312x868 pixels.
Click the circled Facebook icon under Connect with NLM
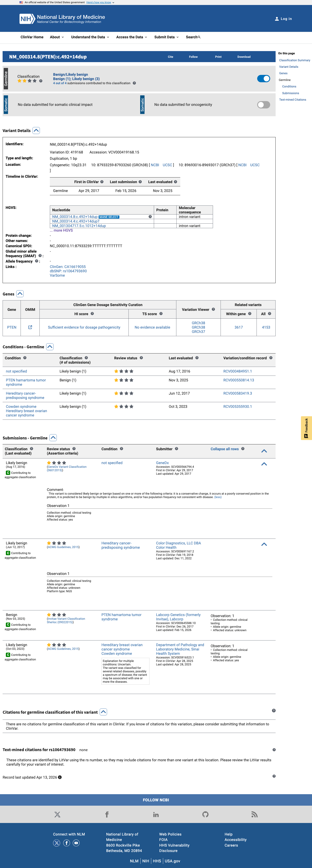pos(67,843)
